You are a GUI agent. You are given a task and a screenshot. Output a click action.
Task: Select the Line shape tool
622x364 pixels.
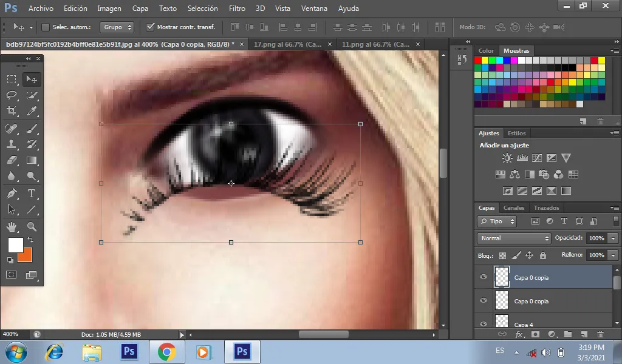[x=32, y=209]
